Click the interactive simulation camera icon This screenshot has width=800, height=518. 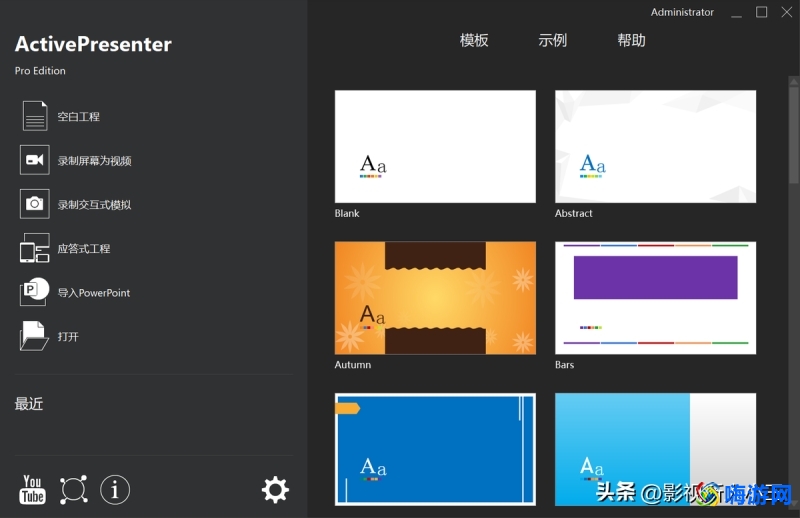[x=35, y=204]
